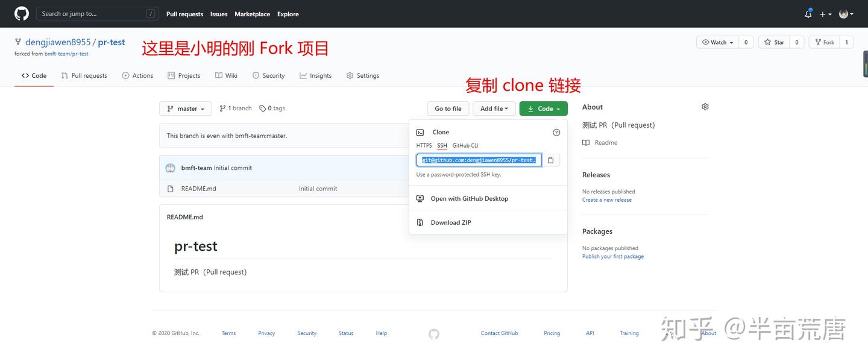Open the footer Contact GitHub link
Screen dimensions: 868x364
[x=499, y=333]
